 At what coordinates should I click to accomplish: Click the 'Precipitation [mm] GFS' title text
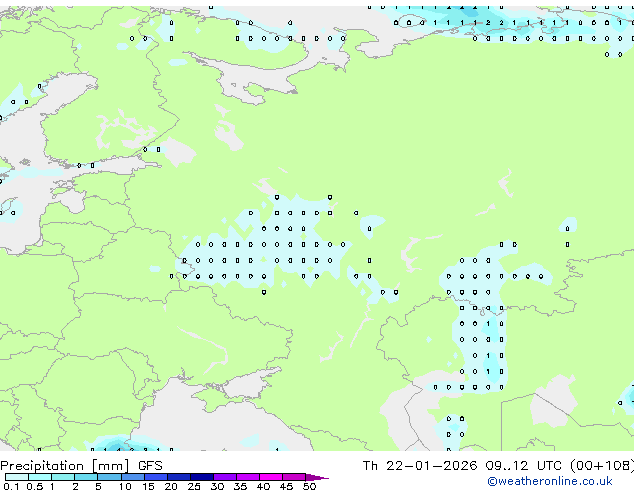pos(81,466)
